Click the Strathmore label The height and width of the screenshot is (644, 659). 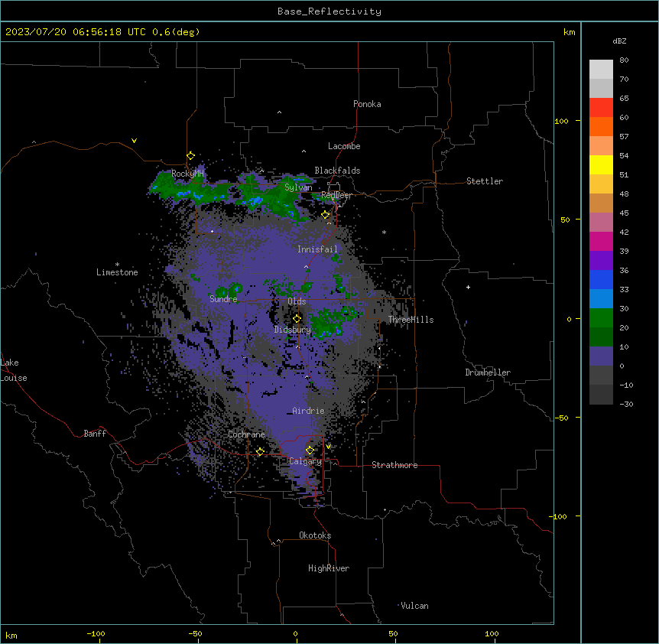point(394,465)
